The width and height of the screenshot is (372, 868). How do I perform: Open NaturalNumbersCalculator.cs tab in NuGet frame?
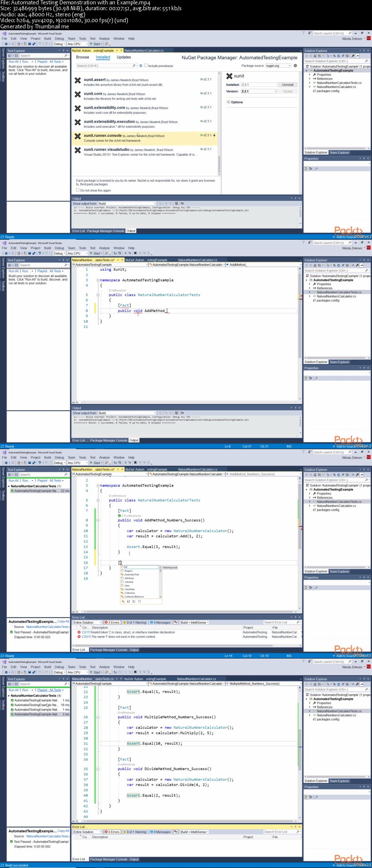(144, 51)
